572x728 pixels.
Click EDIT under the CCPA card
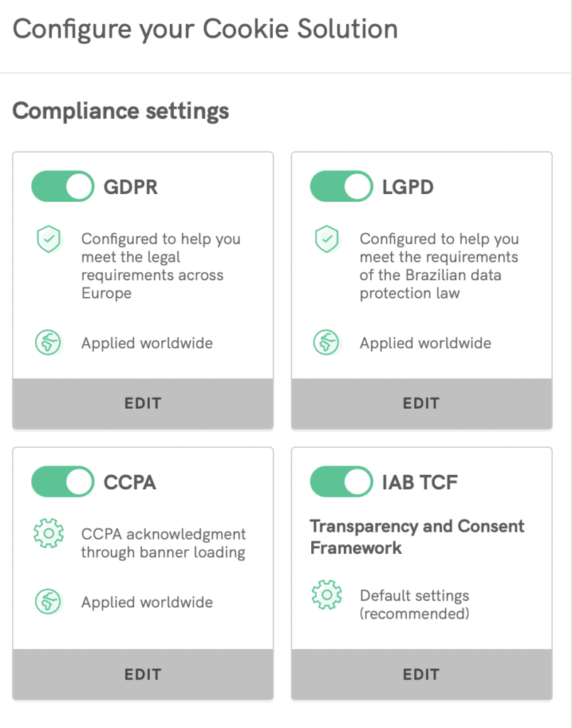click(143, 674)
